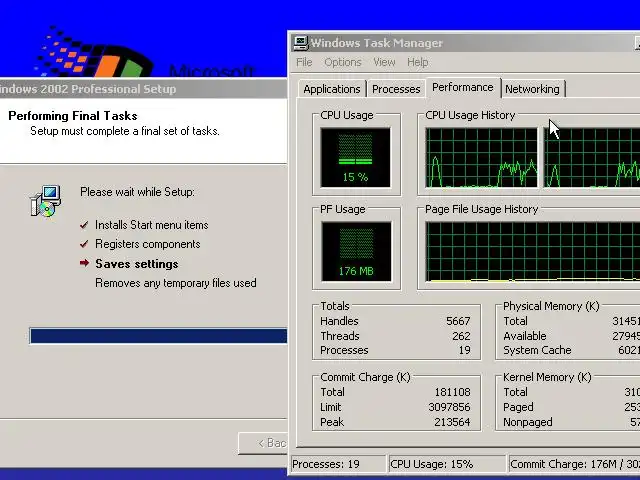This screenshot has width=640, height=480.
Task: Click the first CPU Usage History graph
Action: tap(481, 158)
